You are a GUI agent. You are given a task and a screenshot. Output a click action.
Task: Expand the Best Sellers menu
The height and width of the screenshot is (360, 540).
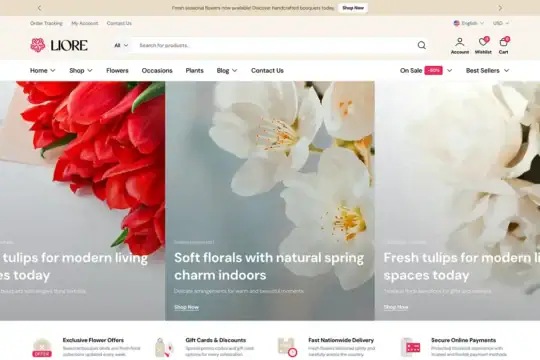click(x=487, y=70)
